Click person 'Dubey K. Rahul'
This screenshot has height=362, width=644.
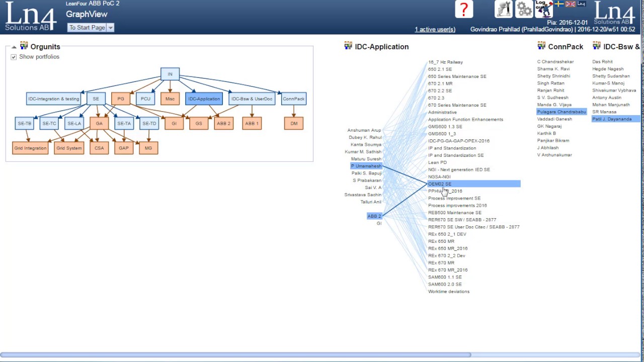click(x=365, y=137)
